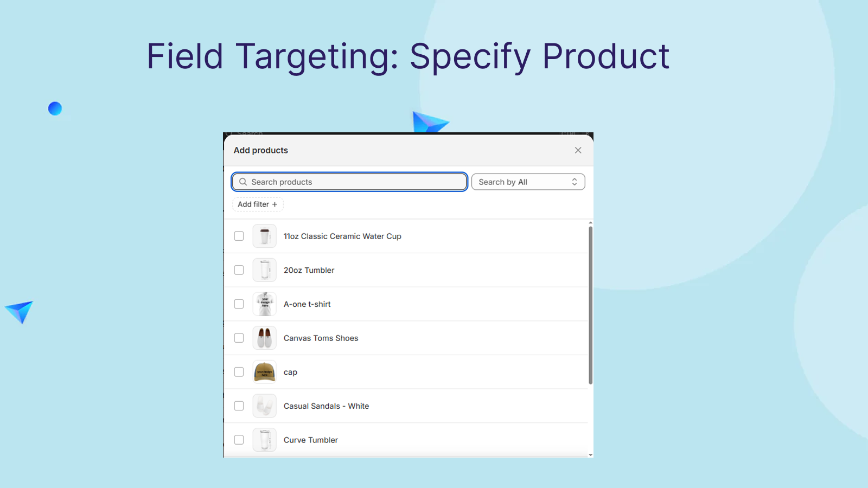This screenshot has width=868, height=488.
Task: Click the cap product image
Action: [x=265, y=372]
